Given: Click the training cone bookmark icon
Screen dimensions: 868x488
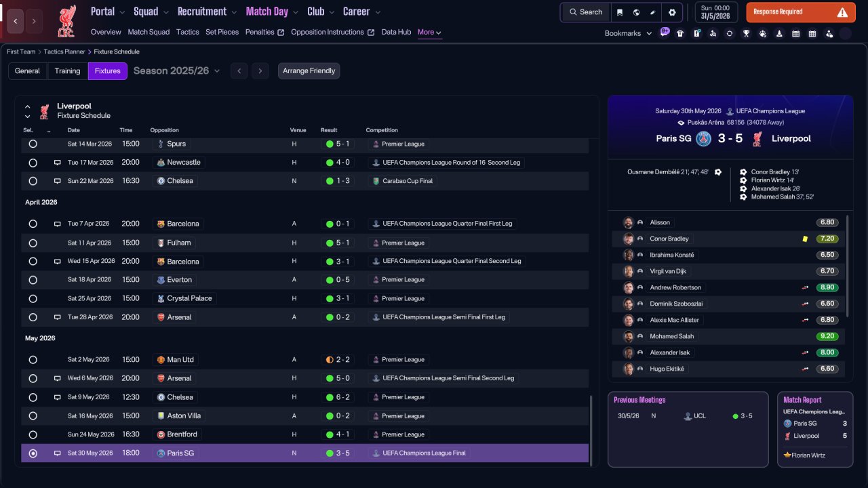Looking at the screenshot, I should click(779, 33).
